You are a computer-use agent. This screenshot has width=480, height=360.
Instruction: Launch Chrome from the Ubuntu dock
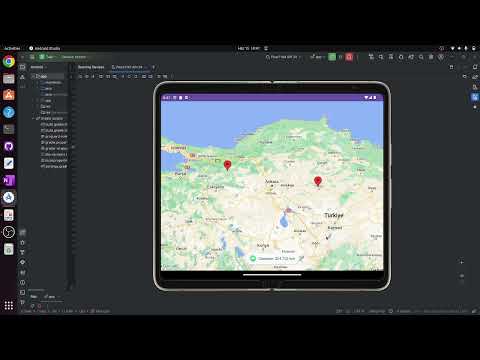pyautogui.click(x=9, y=62)
